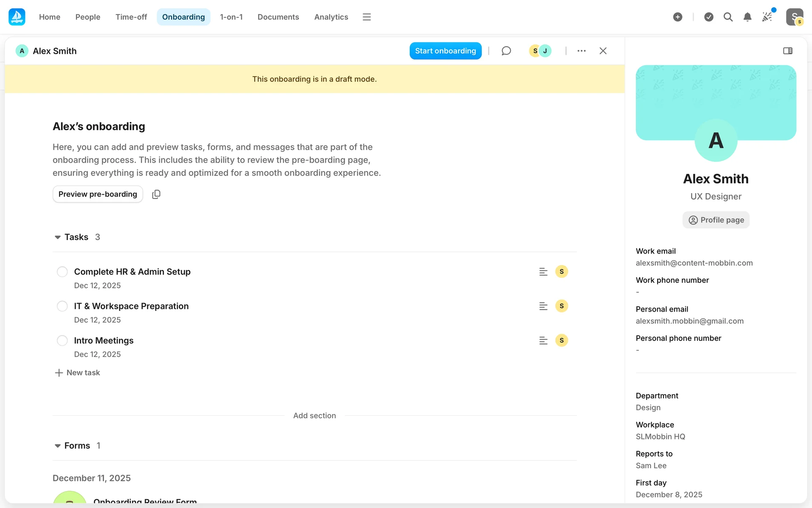The width and height of the screenshot is (812, 508).
Task: Mark Complete HR & Admin Setup done
Action: pos(62,272)
